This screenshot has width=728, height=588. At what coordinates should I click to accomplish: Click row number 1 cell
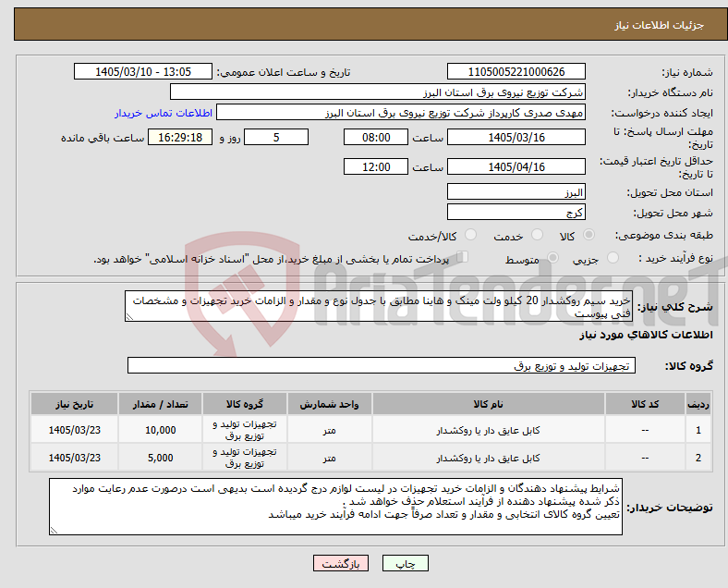click(x=698, y=430)
